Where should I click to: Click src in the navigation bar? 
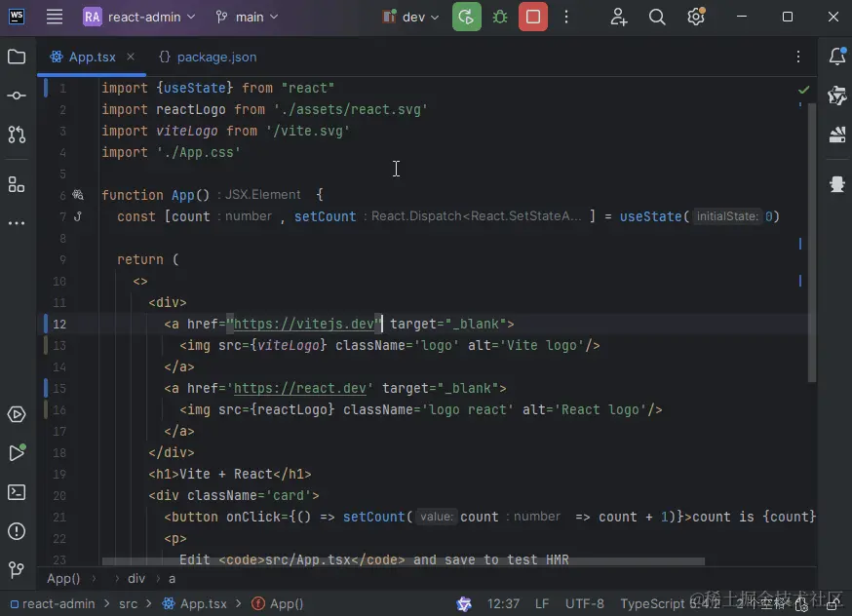point(129,603)
